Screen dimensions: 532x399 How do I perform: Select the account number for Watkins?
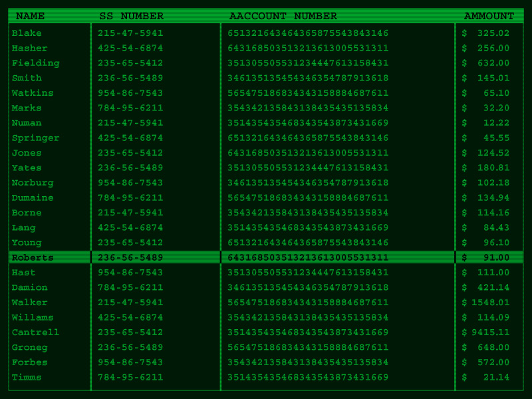pos(308,93)
